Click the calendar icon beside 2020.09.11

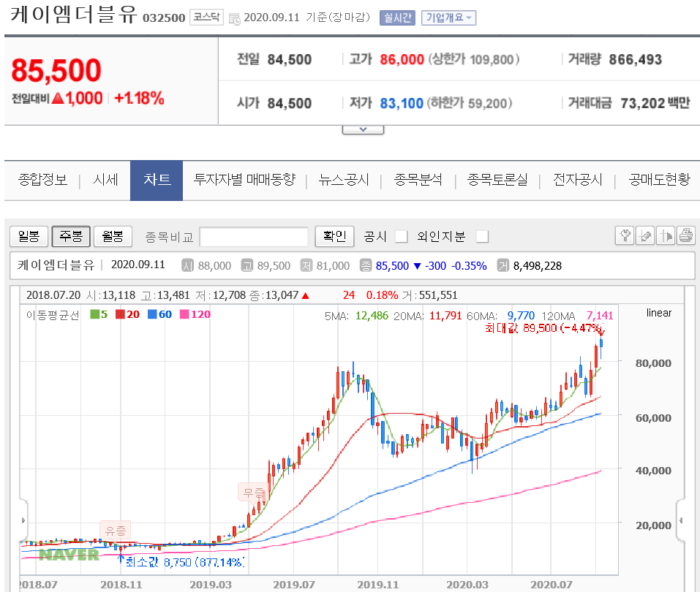[x=234, y=19]
